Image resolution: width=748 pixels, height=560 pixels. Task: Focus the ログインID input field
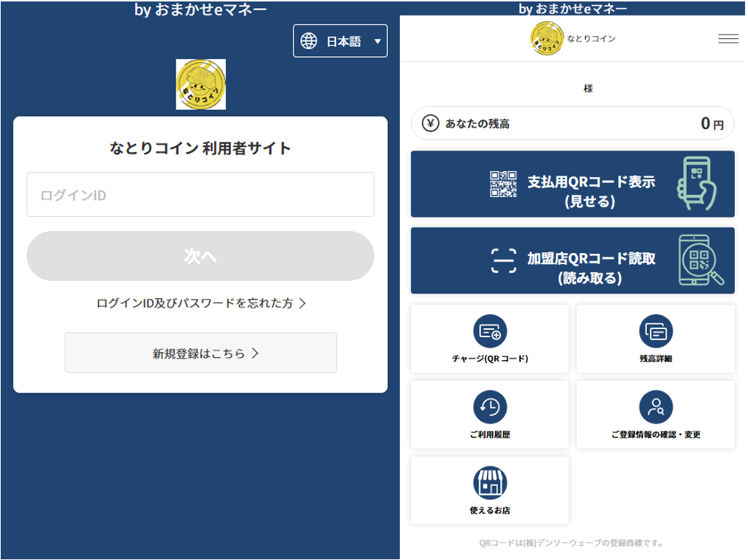(201, 195)
